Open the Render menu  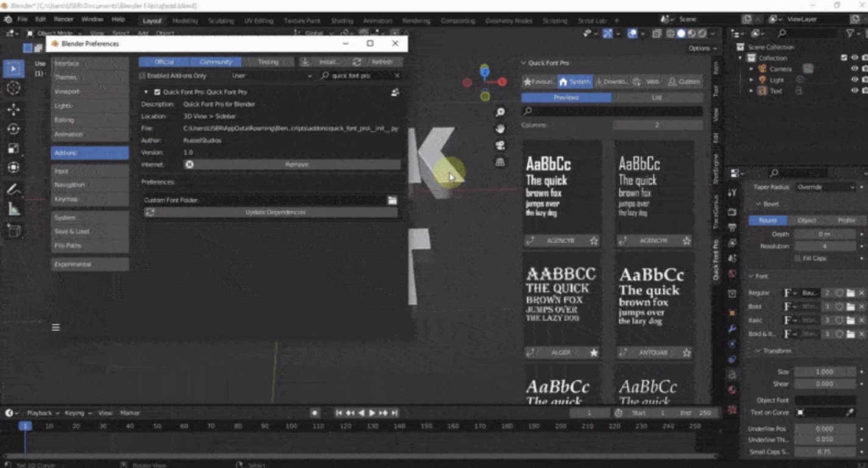[63, 19]
